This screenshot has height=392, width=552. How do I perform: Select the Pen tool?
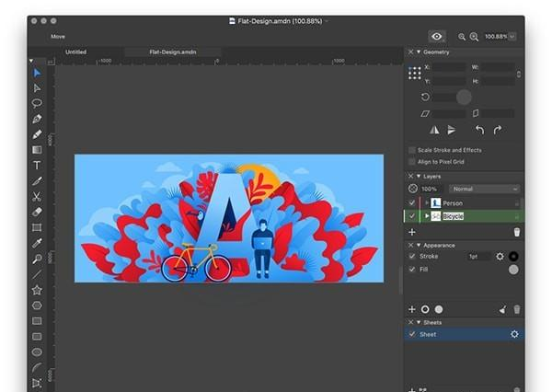coord(37,119)
